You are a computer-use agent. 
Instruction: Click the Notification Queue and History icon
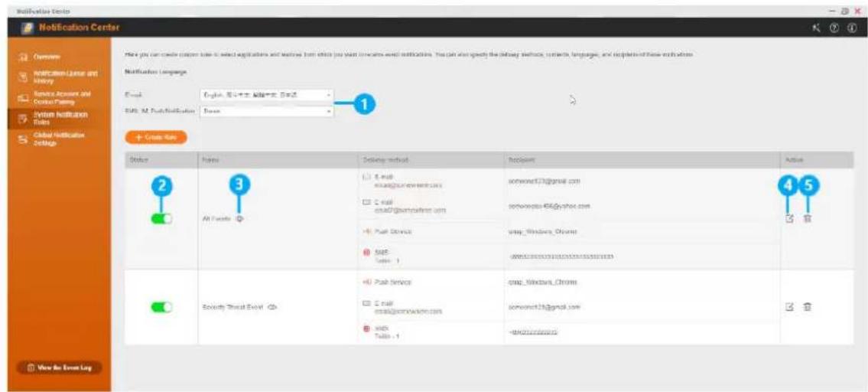point(23,77)
